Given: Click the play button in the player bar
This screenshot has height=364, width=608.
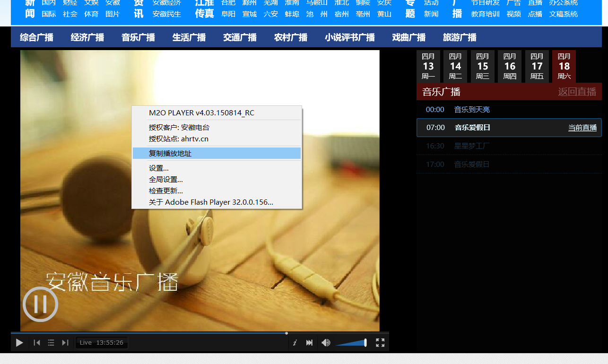Looking at the screenshot, I should (x=19, y=343).
